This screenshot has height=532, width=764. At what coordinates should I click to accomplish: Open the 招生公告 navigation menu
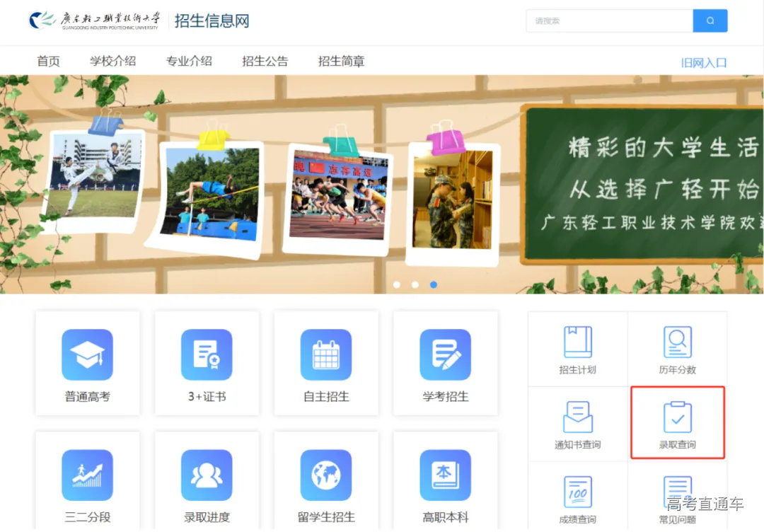point(265,61)
